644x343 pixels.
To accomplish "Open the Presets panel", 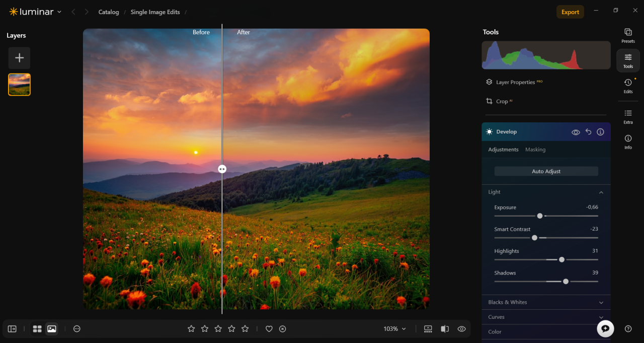I will [x=628, y=36].
